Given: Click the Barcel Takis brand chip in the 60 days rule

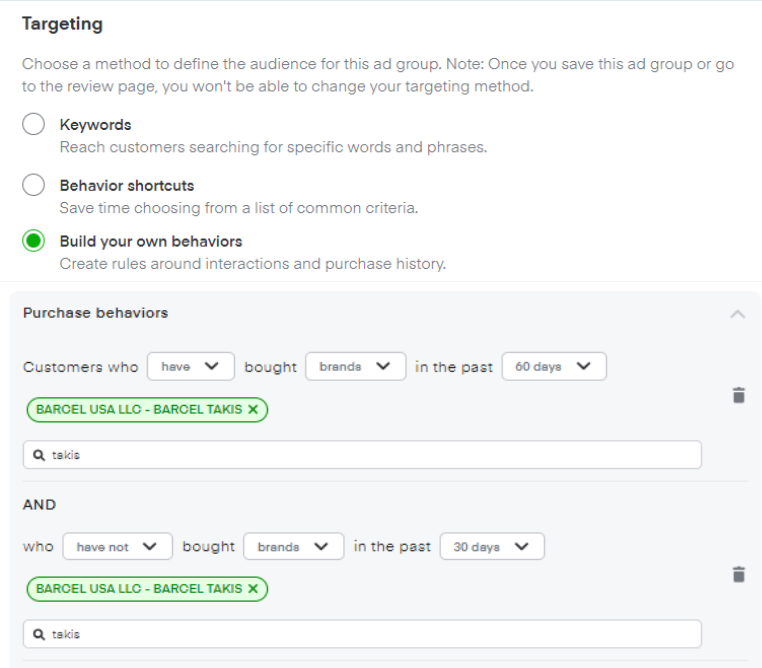Looking at the screenshot, I should coord(138,409).
